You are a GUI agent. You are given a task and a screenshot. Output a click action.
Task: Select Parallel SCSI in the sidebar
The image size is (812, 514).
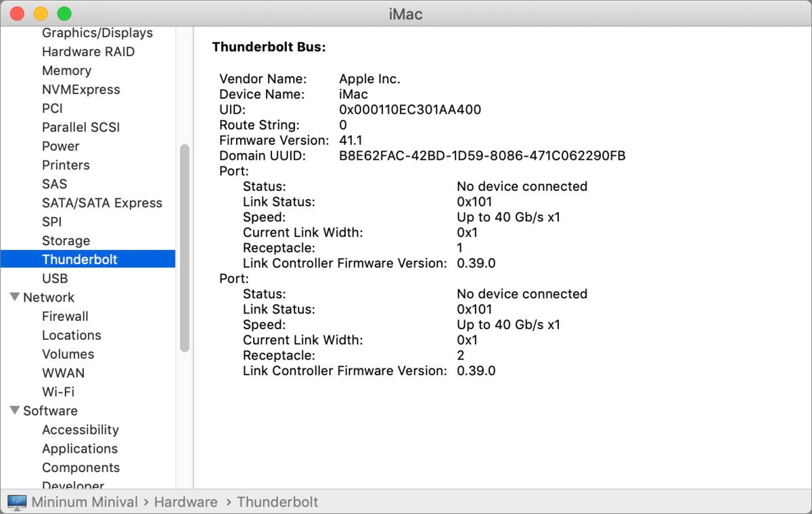[x=81, y=127]
